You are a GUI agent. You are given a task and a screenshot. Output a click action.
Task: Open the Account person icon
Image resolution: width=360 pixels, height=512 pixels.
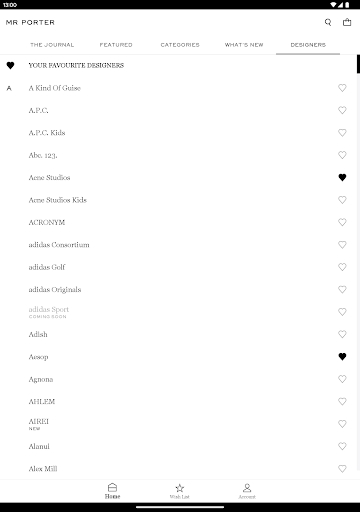pos(247,488)
